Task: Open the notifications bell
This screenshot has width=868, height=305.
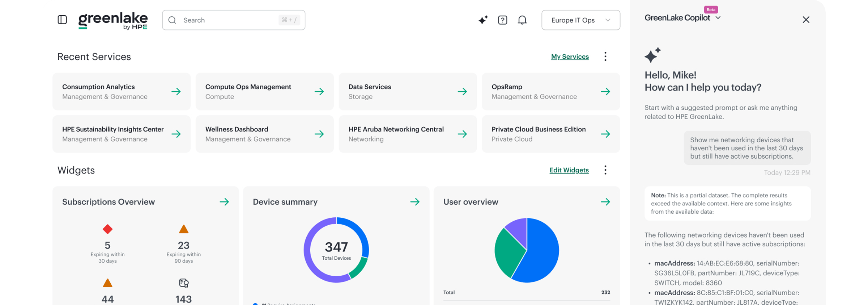Action: 522,20
